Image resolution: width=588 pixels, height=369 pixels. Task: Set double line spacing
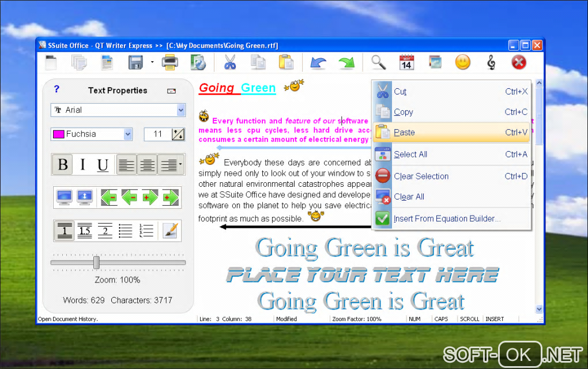[105, 230]
